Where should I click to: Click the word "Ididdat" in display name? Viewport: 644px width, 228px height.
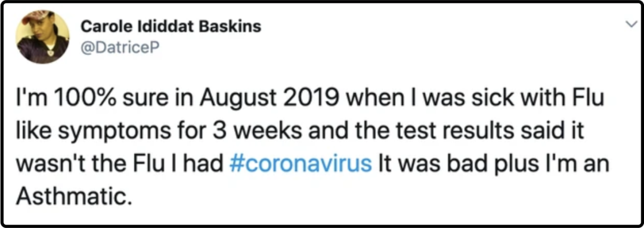(x=162, y=27)
